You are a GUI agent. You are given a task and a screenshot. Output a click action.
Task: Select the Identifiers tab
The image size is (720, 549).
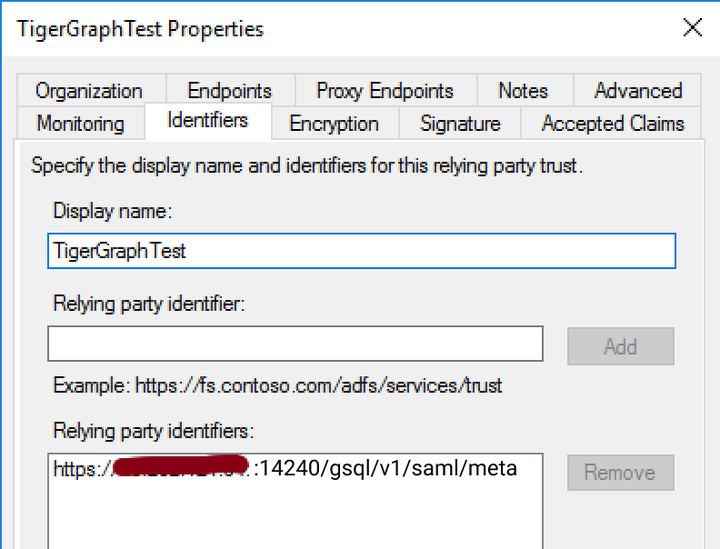(x=208, y=121)
